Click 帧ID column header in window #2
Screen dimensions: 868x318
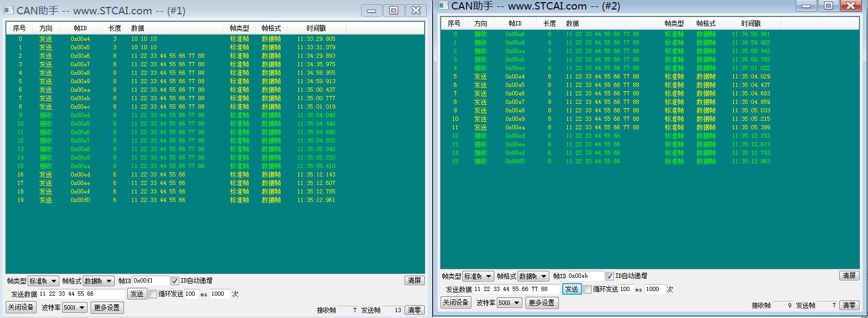tap(515, 23)
